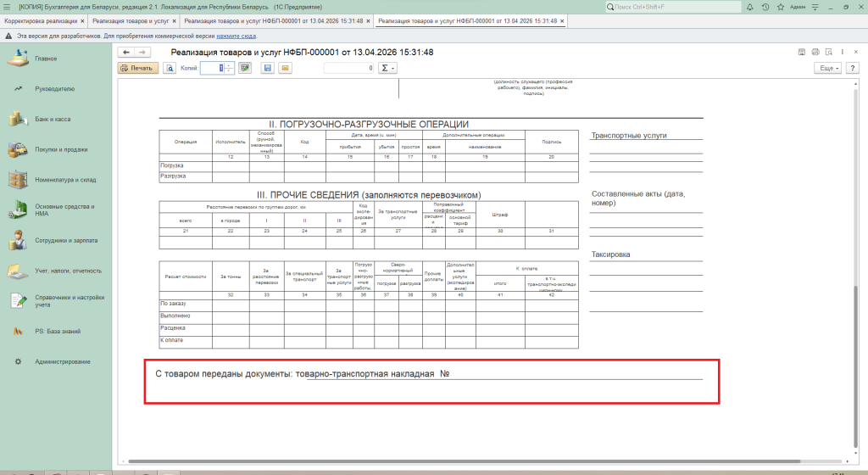The width and height of the screenshot is (868, 475).
Task: Click the help question mark button
Action: pyautogui.click(x=850, y=68)
